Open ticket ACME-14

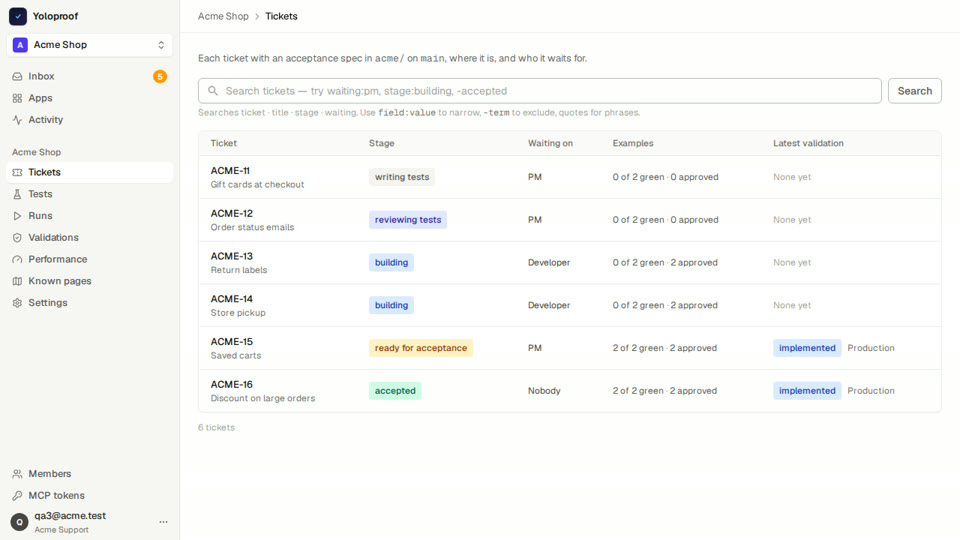(231, 299)
